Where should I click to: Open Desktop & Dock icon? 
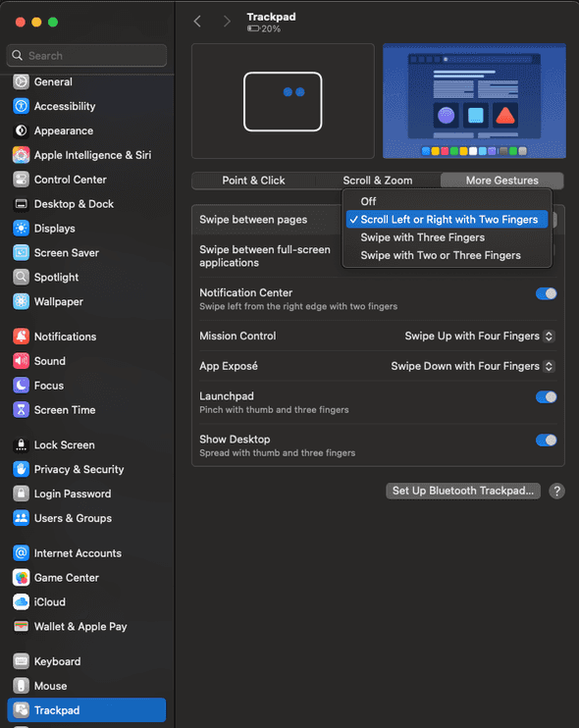click(21, 204)
